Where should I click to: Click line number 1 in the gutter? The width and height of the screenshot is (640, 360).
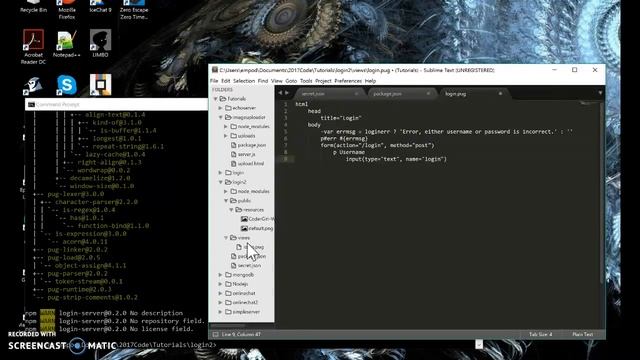[286, 104]
